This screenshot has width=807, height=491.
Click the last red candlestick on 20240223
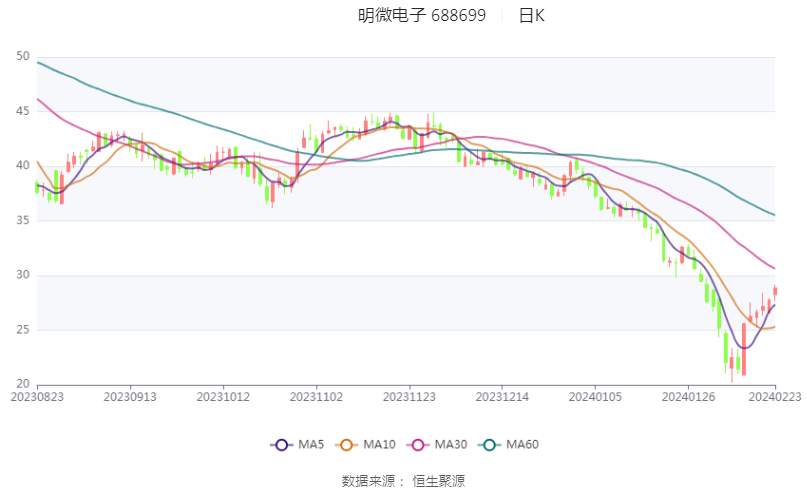click(x=775, y=291)
